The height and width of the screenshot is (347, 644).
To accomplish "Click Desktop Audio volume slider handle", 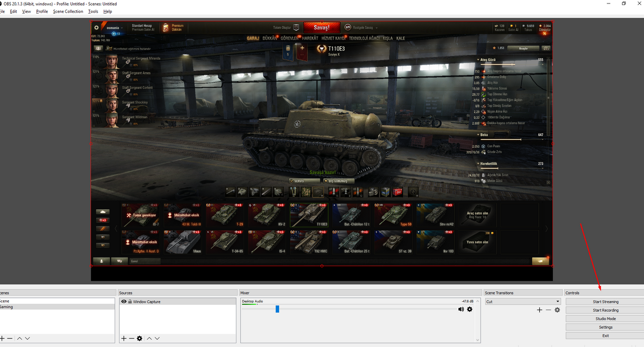I will click(x=277, y=309).
